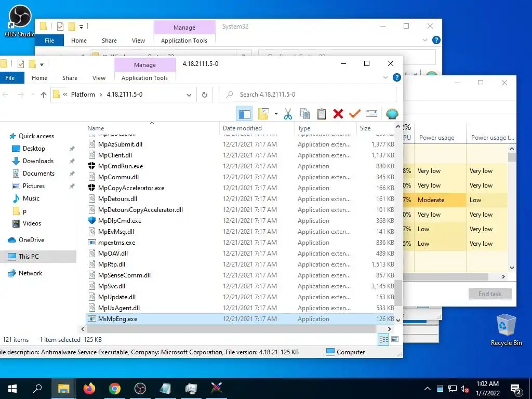Click the Manage contextual tab
The height and width of the screenshot is (399, 532).
(145, 65)
